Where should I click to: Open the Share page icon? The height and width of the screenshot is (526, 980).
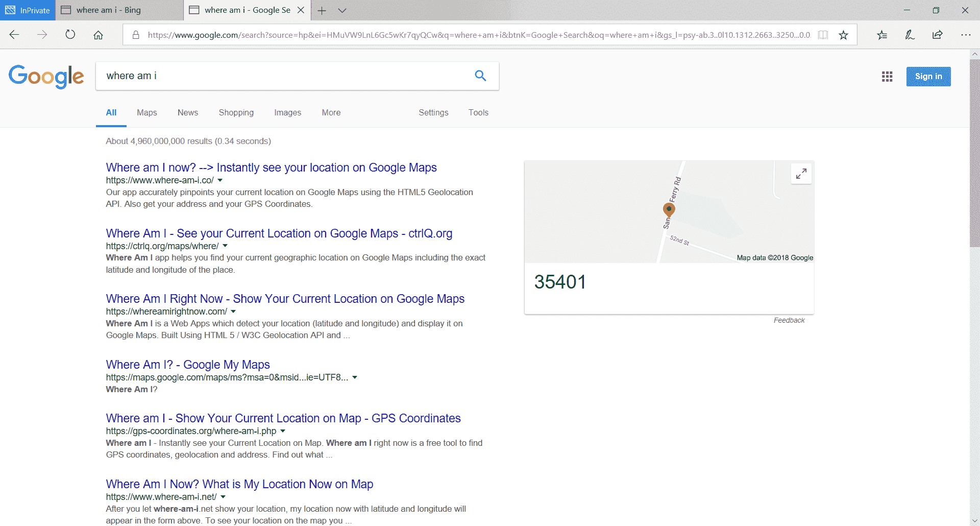937,35
